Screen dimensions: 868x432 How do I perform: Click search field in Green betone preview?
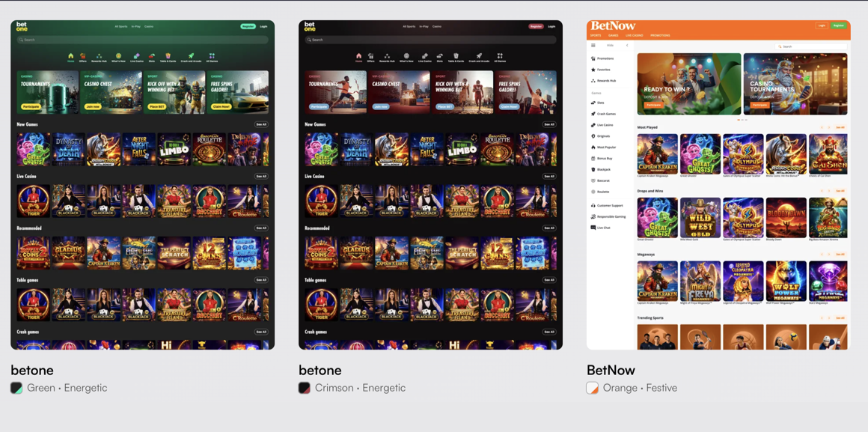point(143,40)
